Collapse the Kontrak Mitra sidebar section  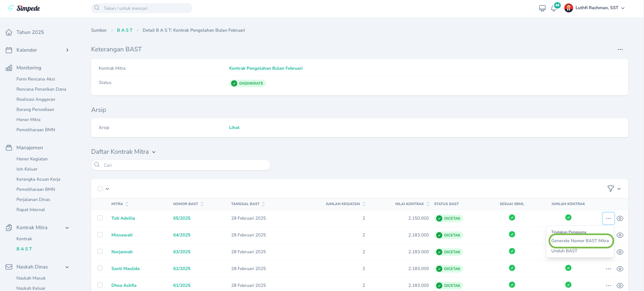(x=67, y=228)
